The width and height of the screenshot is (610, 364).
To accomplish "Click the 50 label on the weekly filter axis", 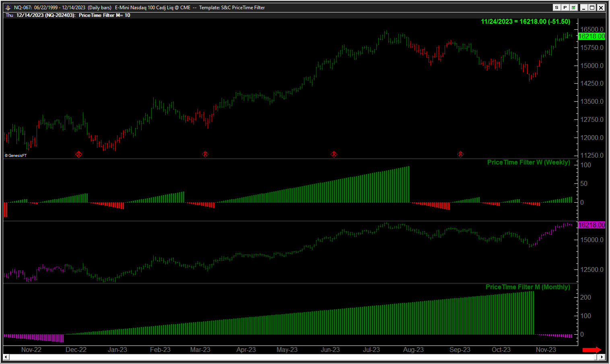I will pyautogui.click(x=584, y=183).
